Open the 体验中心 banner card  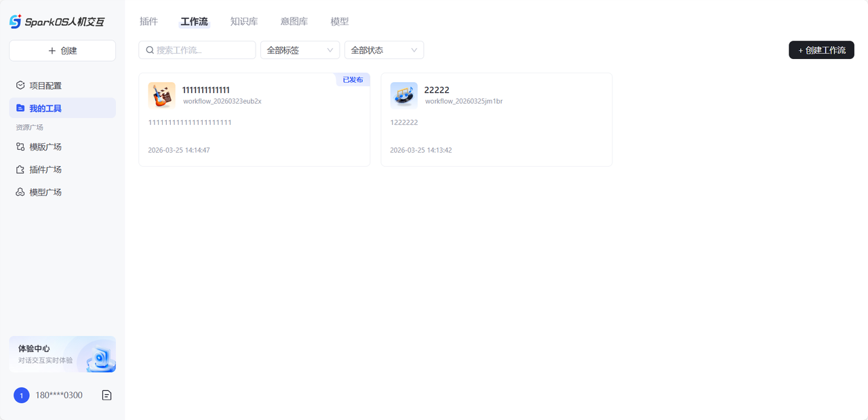(x=62, y=354)
